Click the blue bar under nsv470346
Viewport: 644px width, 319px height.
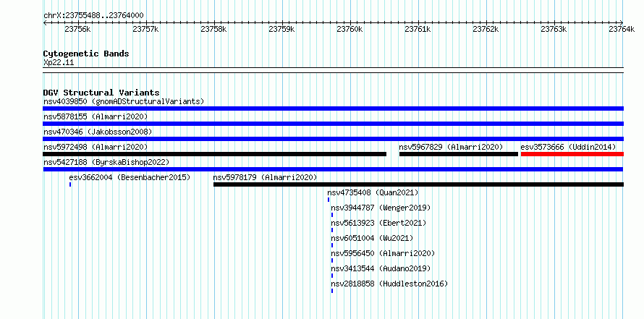tap(333, 139)
